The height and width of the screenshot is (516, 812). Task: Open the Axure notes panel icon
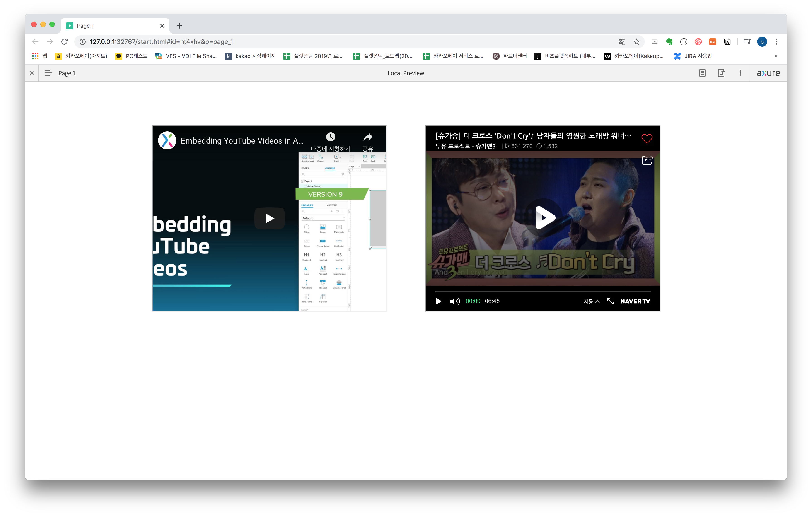click(702, 73)
